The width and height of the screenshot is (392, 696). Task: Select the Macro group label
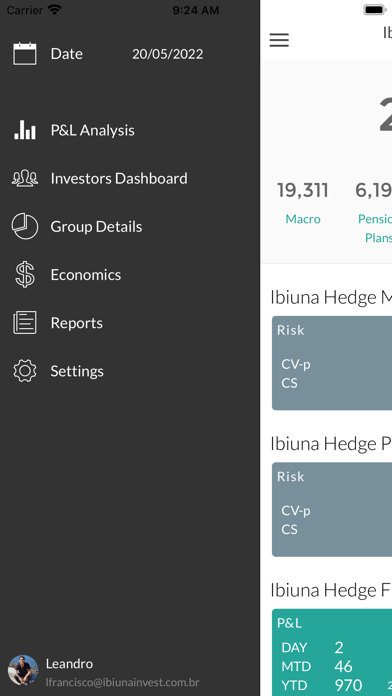click(303, 219)
